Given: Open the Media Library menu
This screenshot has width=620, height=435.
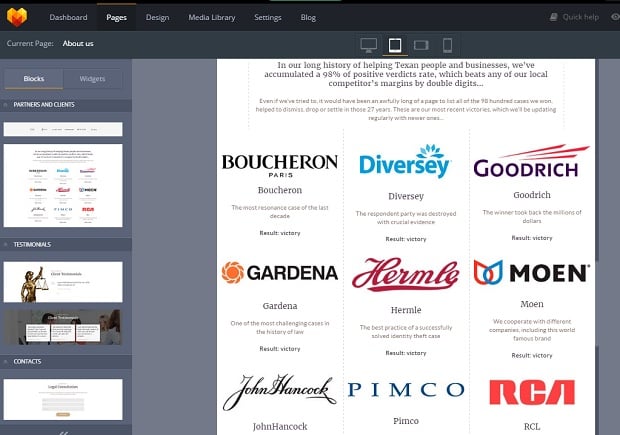Looking at the screenshot, I should (x=211, y=17).
